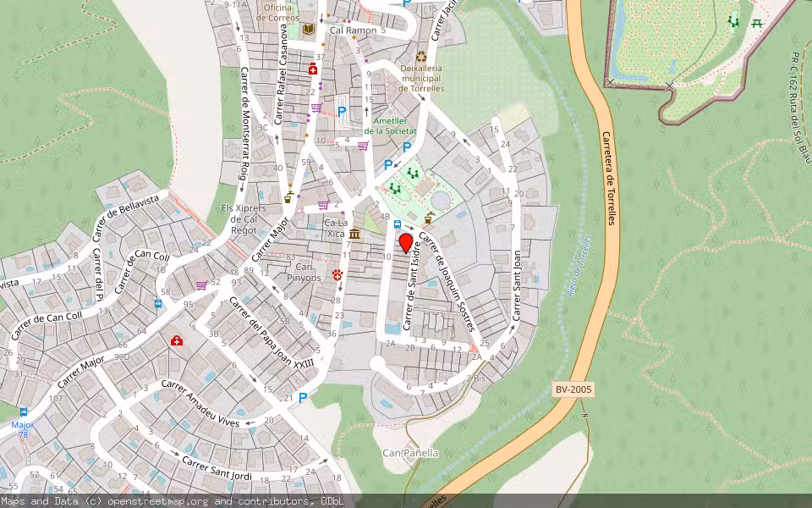Click the lower playground icon in the green square
The width and height of the screenshot is (812, 508).
(395, 188)
